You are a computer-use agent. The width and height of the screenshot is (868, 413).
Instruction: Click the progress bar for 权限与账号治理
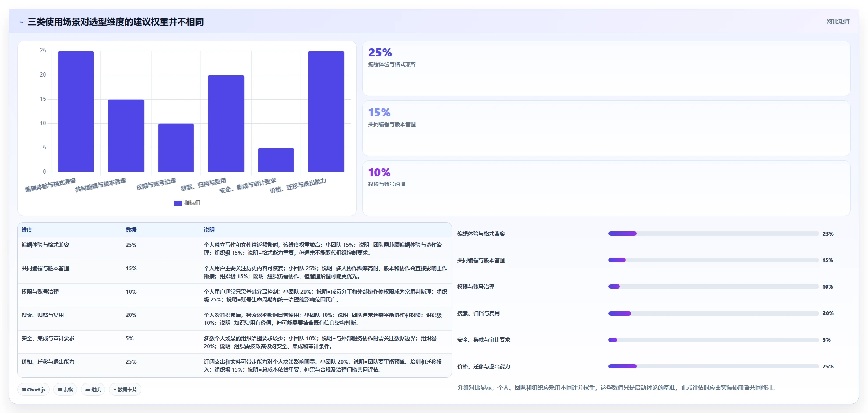pyautogui.click(x=713, y=286)
